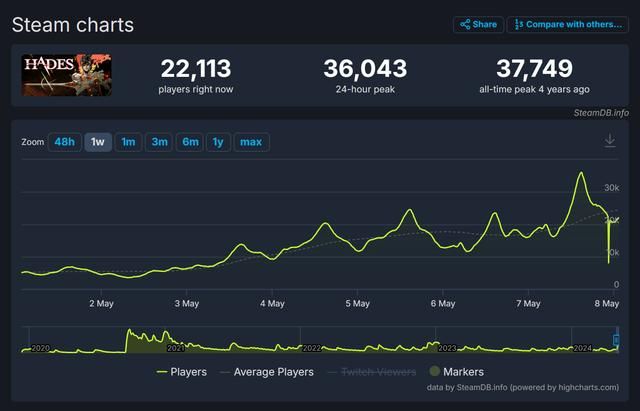
Task: Click the Hades game thumbnail
Action: tap(67, 75)
